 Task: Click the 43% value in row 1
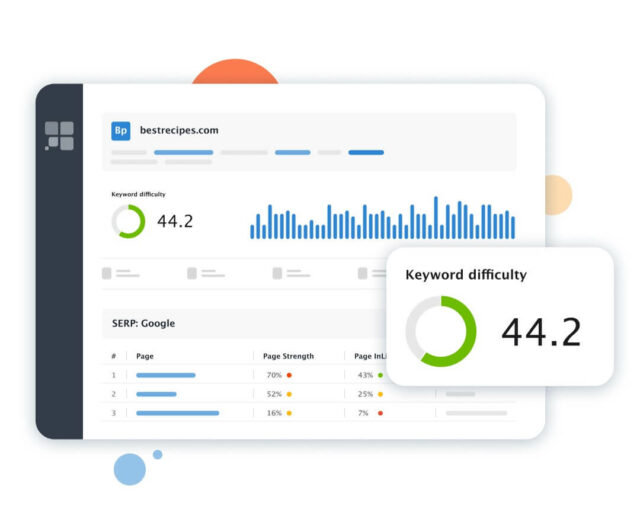pyautogui.click(x=365, y=375)
